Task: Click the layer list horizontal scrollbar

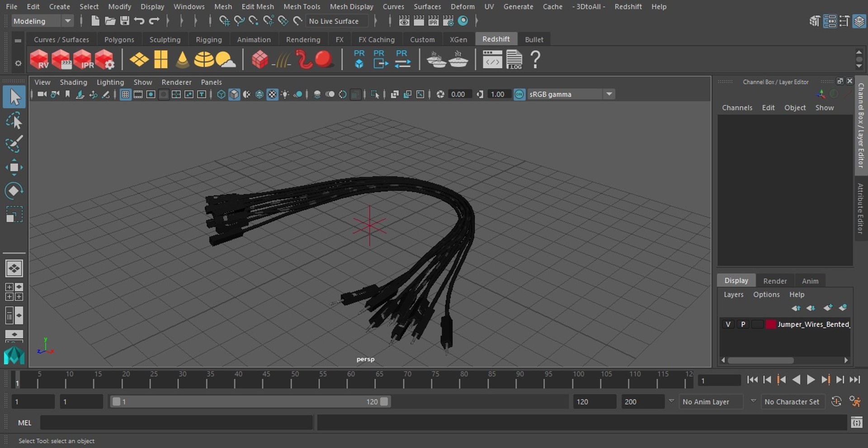Action: [x=761, y=360]
